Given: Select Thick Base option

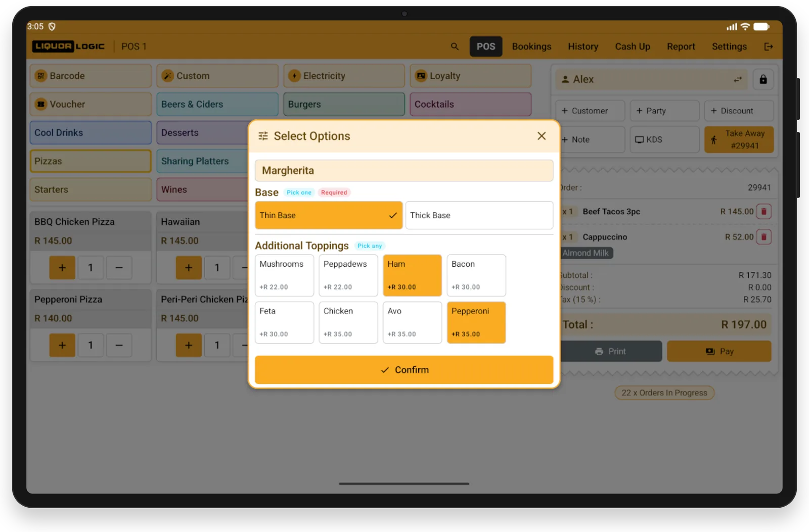Looking at the screenshot, I should [479, 215].
